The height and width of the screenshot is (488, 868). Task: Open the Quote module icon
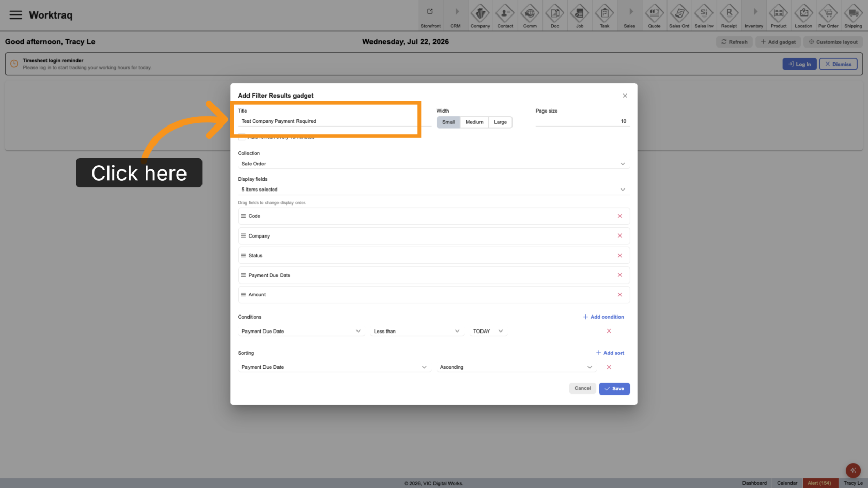click(654, 15)
